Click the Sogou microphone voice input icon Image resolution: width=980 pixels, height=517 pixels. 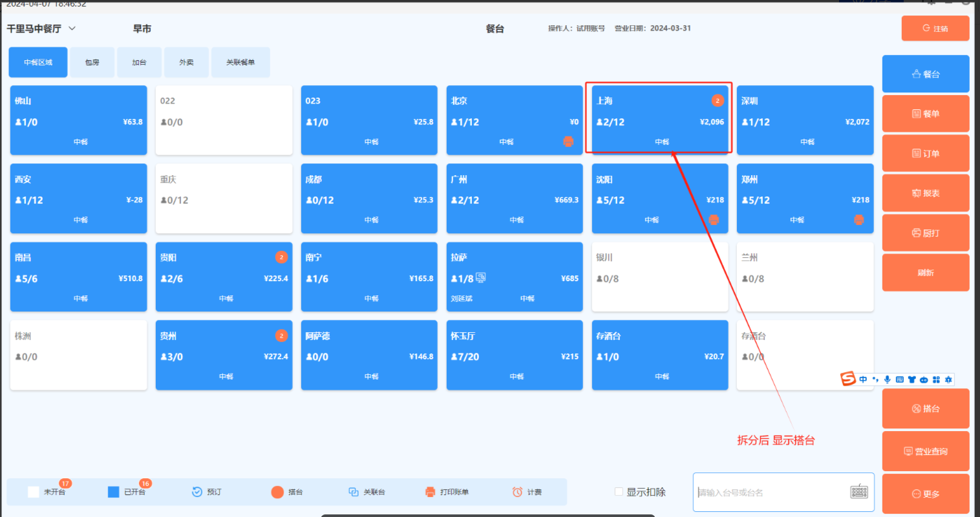(x=887, y=379)
